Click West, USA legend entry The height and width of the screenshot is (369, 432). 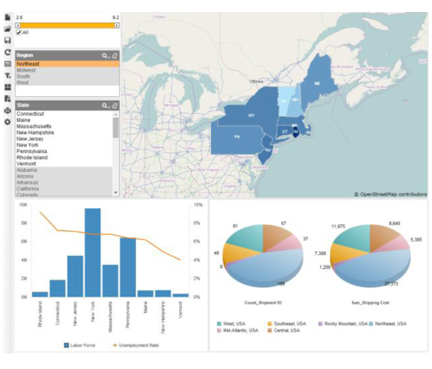pos(231,324)
